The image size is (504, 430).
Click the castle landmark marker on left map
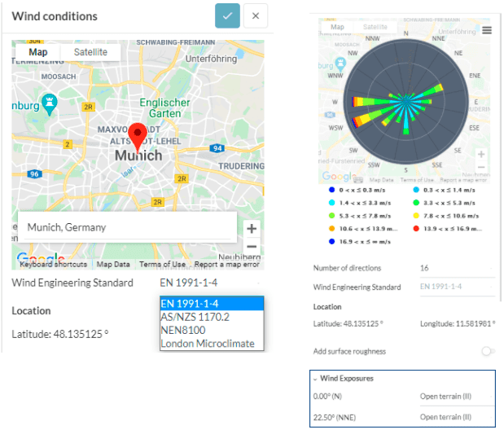click(x=49, y=104)
